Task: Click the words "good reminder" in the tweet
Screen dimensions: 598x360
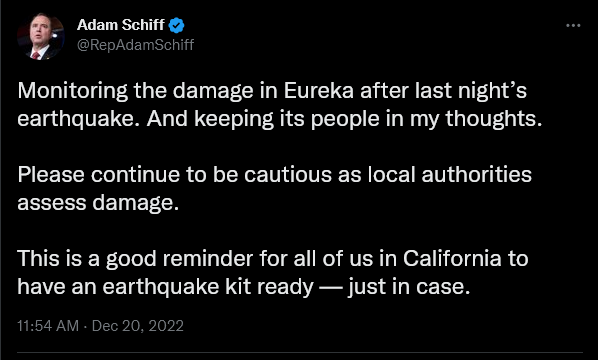Action: (179, 260)
